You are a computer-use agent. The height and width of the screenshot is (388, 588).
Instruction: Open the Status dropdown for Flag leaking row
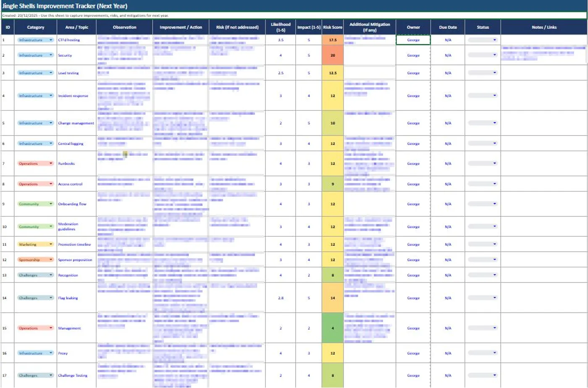pyautogui.click(x=494, y=298)
